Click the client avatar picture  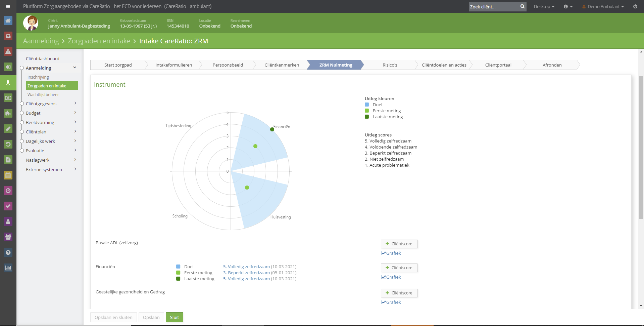click(31, 23)
